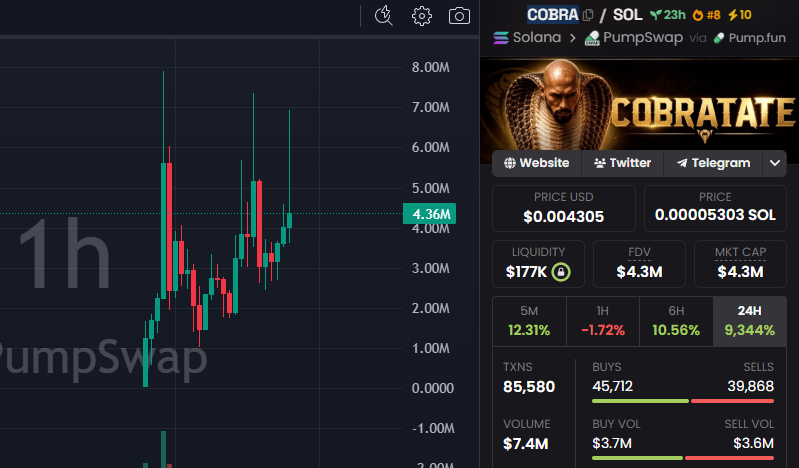This screenshot has width=799, height=468.
Task: Expand more links chevron beside Telegram
Action: tap(775, 163)
